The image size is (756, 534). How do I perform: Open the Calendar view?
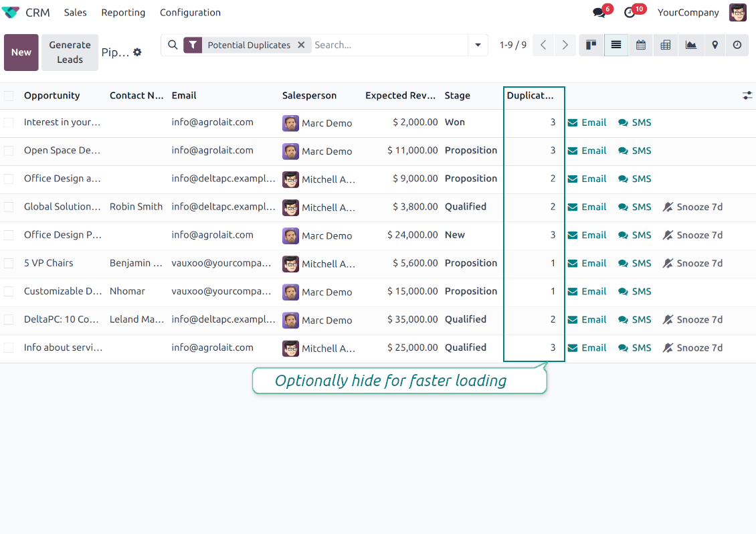[x=641, y=45]
